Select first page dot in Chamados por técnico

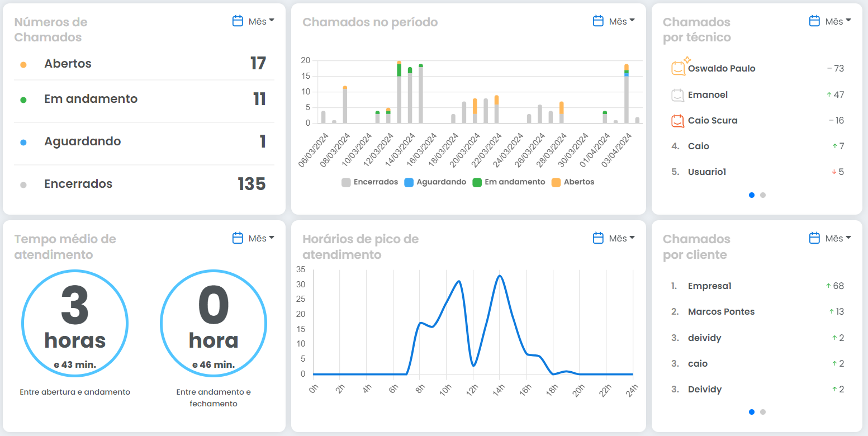(x=752, y=195)
